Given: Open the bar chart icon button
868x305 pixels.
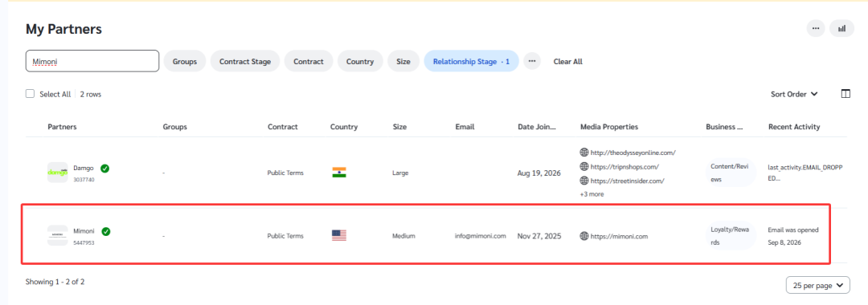Looking at the screenshot, I should click(x=841, y=28).
